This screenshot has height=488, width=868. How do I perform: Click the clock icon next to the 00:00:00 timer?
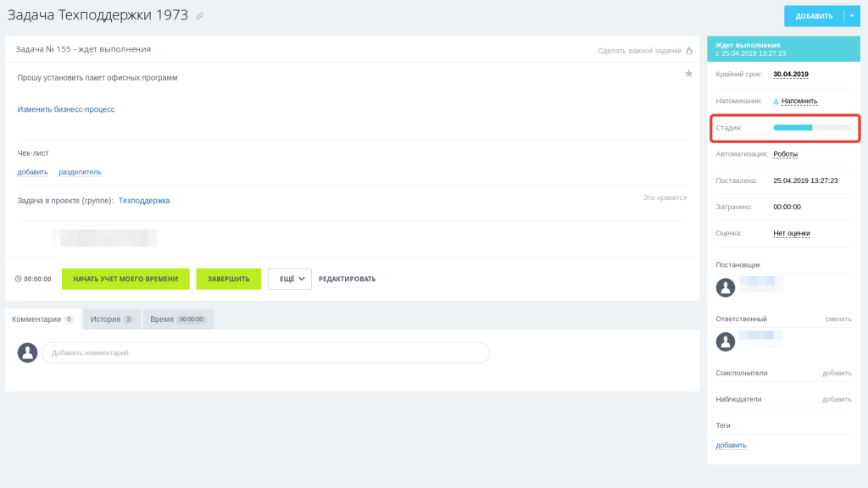(19, 279)
